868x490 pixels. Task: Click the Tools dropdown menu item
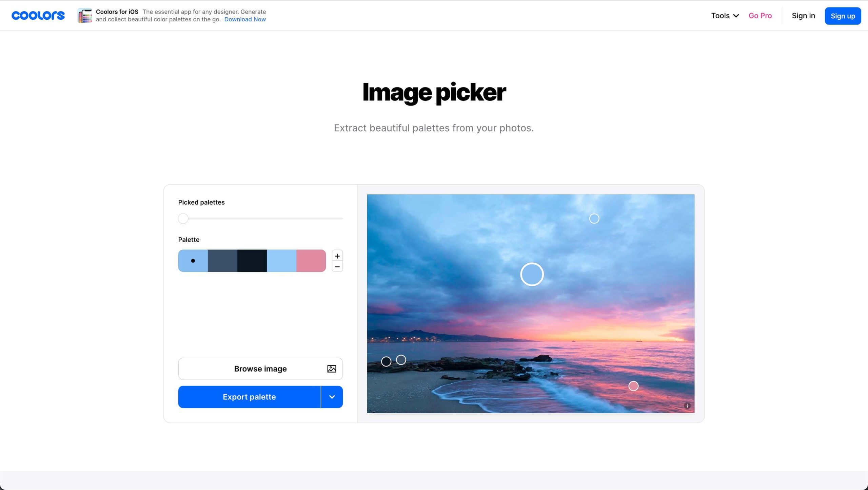pyautogui.click(x=724, y=15)
